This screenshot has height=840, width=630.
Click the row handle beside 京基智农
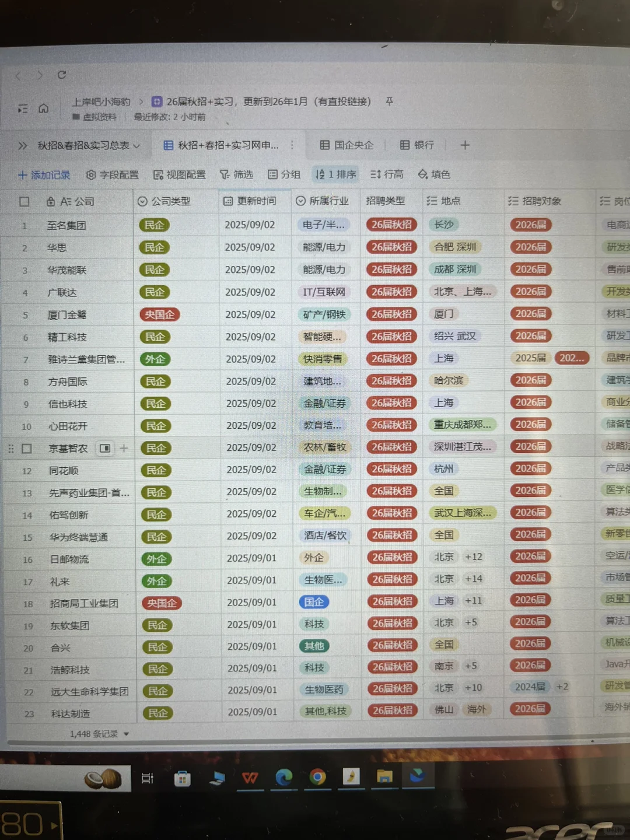(10, 449)
